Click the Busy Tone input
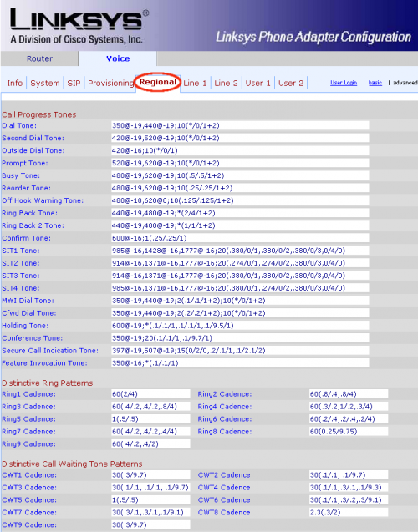Viewport: 418px width, 532px height. click(x=240, y=175)
